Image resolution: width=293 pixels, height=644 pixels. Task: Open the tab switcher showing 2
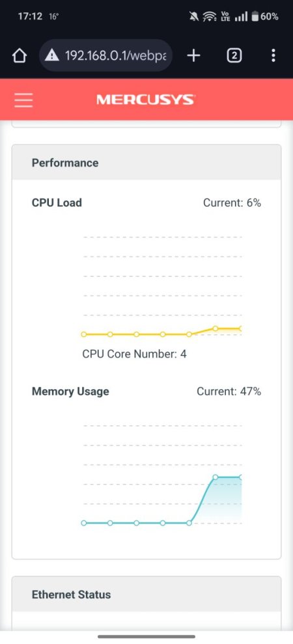click(x=234, y=55)
